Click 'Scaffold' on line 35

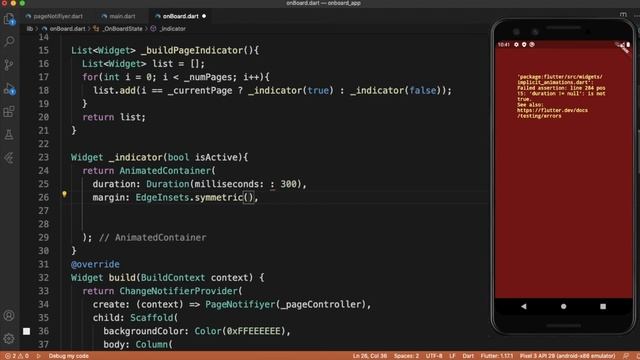151,318
